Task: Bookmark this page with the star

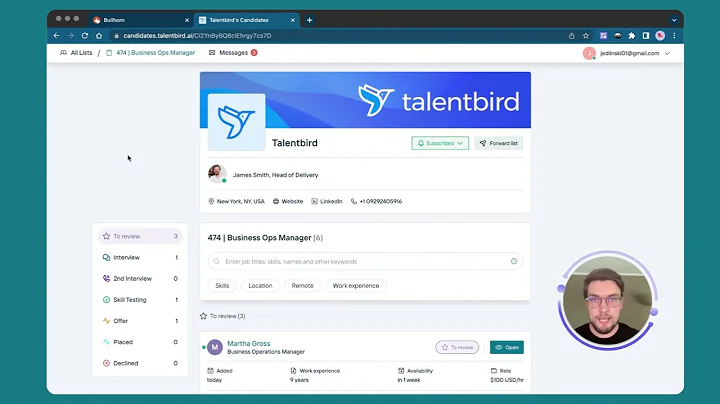Action: 586,35
